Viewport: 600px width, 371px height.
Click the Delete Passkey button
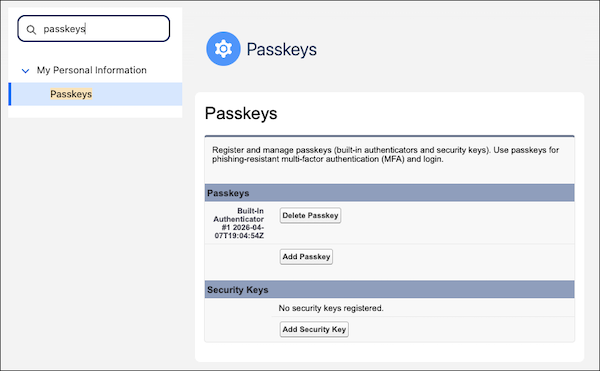tap(310, 215)
